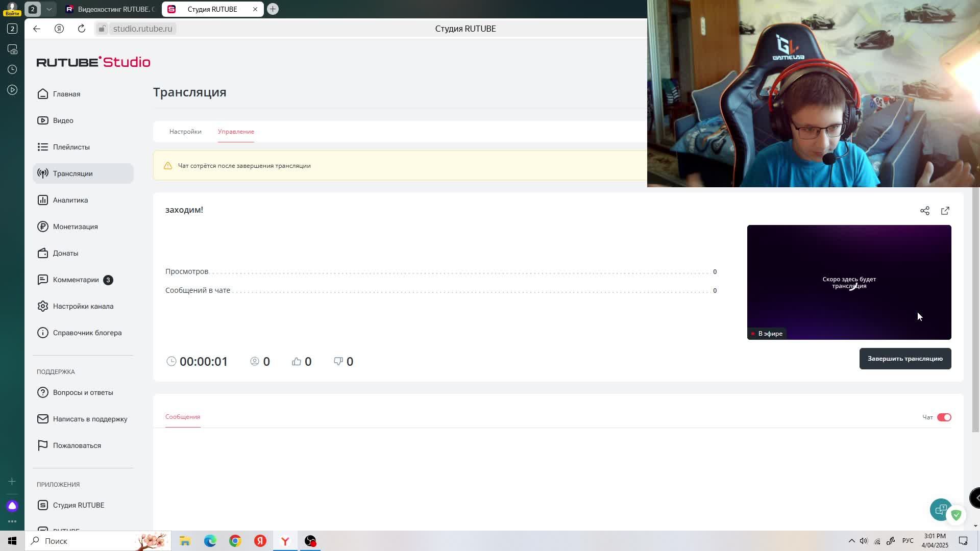
Task: Open Комментарии with the 3 badge
Action: (76, 280)
